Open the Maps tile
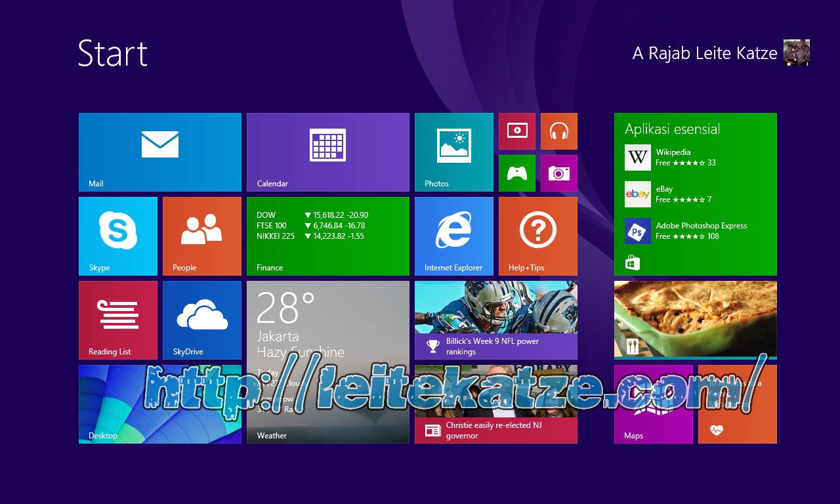The width and height of the screenshot is (840, 504). click(654, 404)
